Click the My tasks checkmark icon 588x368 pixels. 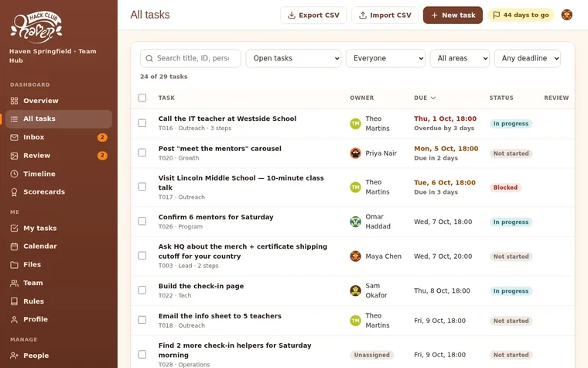[x=14, y=229]
